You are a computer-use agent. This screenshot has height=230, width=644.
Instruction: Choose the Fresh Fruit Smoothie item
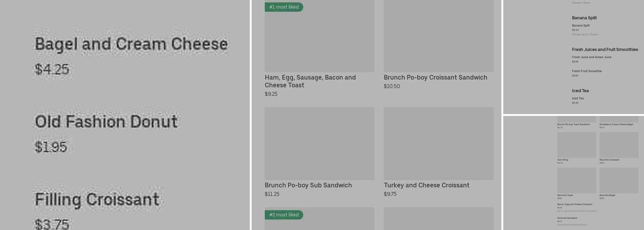[x=586, y=71]
